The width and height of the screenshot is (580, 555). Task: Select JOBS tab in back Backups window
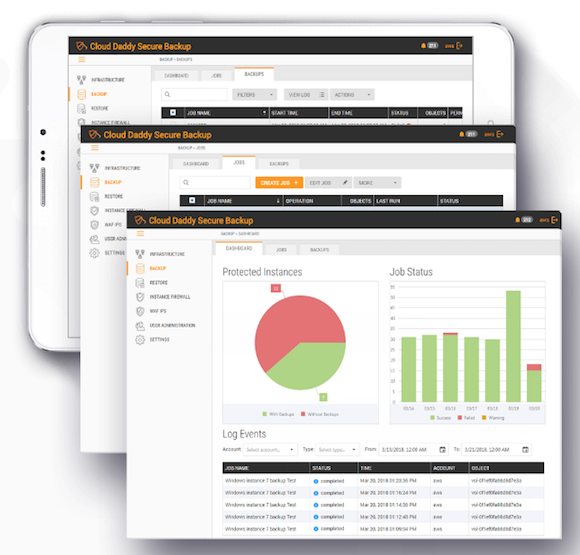tap(216, 75)
